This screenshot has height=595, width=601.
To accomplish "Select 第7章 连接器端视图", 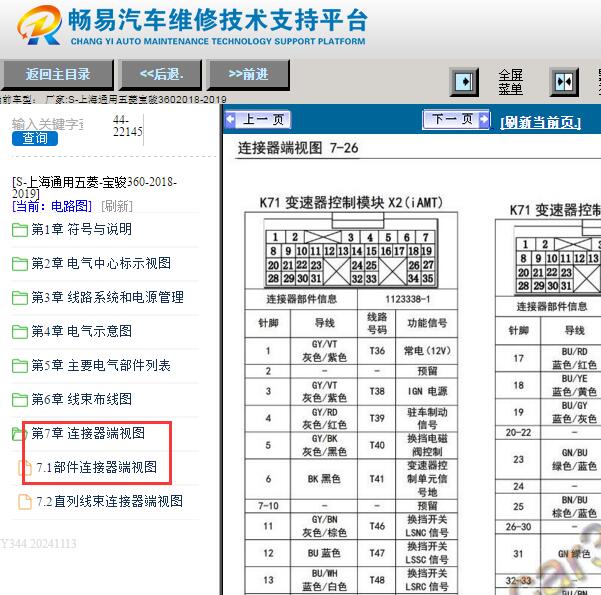I will pos(88,433).
